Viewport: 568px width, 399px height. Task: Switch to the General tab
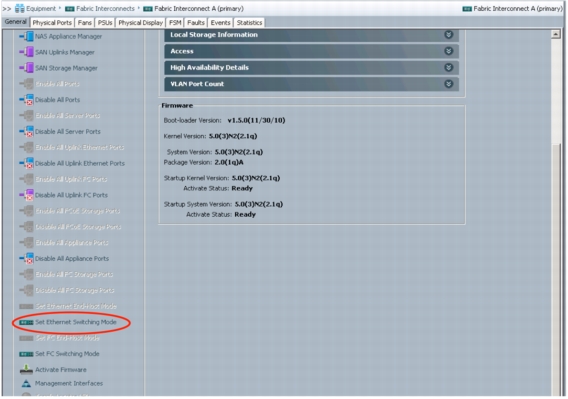point(16,22)
